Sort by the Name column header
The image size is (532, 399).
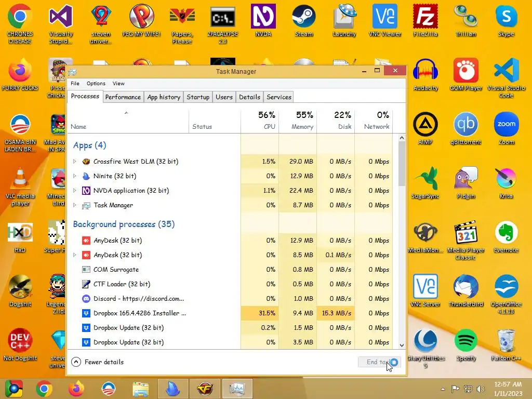pos(128,121)
